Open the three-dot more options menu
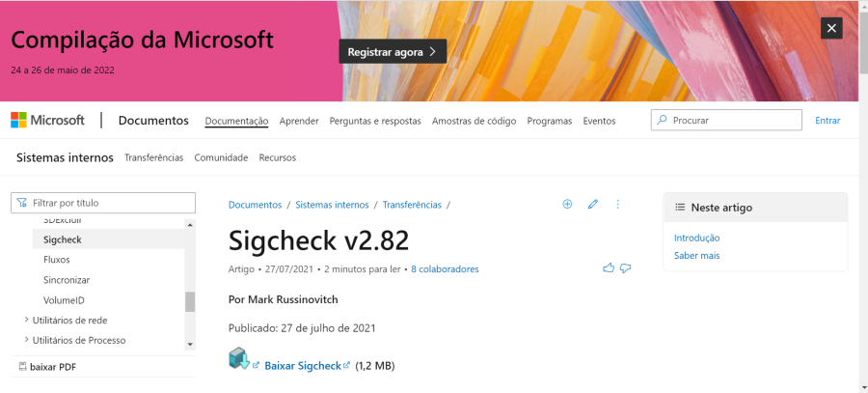 [x=618, y=205]
